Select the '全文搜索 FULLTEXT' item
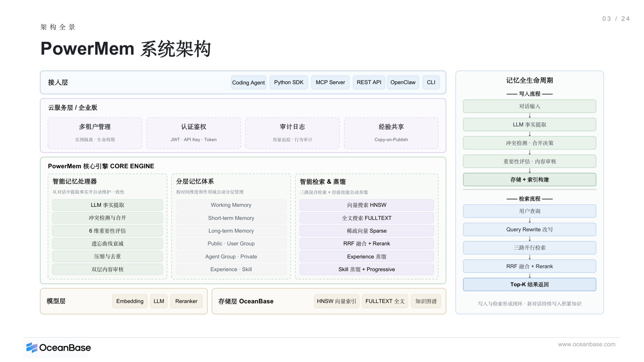Viewport: 644px width, 362px height. click(367, 218)
